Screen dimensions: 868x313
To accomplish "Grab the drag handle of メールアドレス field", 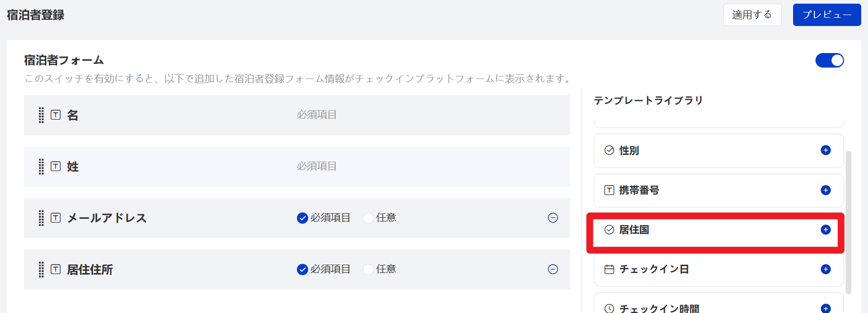I will tap(41, 218).
